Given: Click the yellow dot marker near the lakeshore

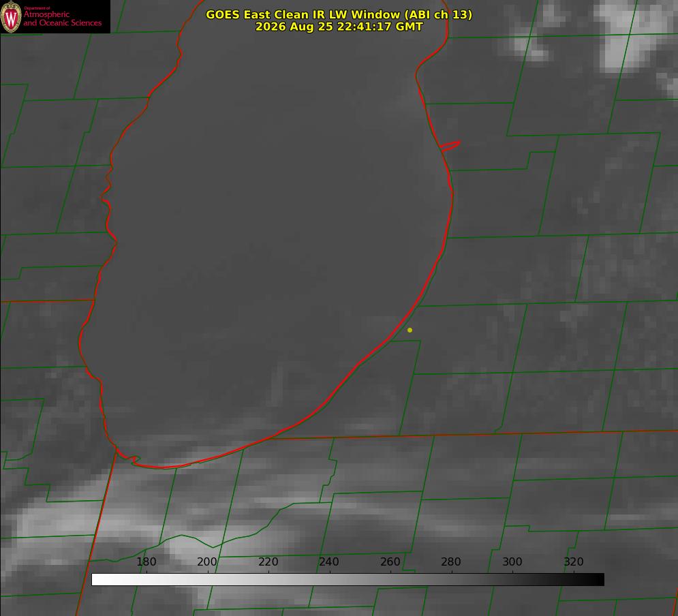Looking at the screenshot, I should [410, 330].
